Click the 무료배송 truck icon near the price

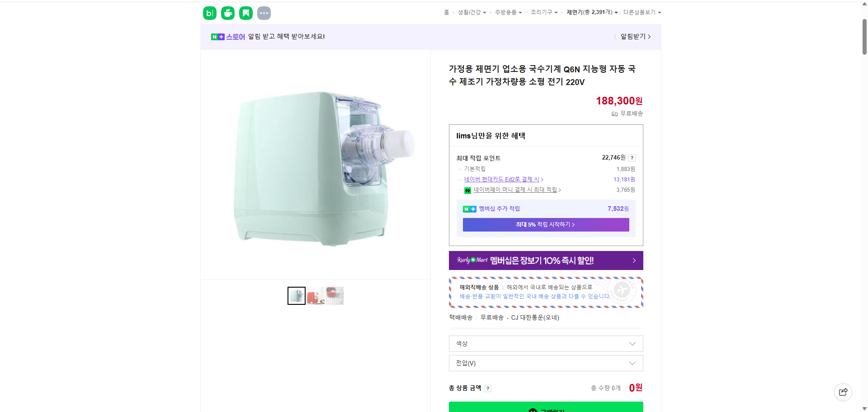[x=614, y=114]
